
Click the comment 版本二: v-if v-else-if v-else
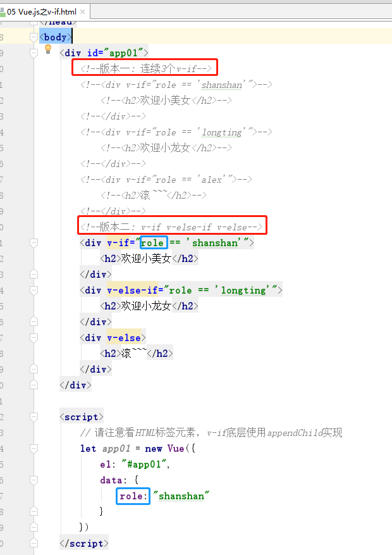(x=171, y=227)
